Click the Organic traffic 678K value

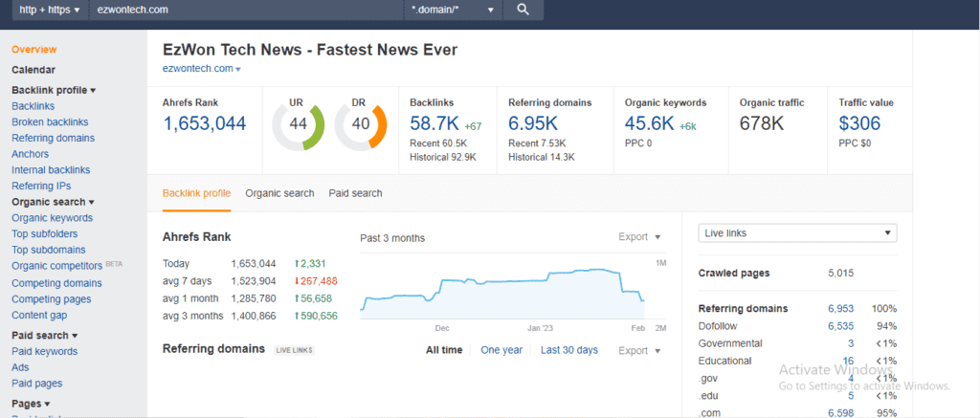click(762, 123)
